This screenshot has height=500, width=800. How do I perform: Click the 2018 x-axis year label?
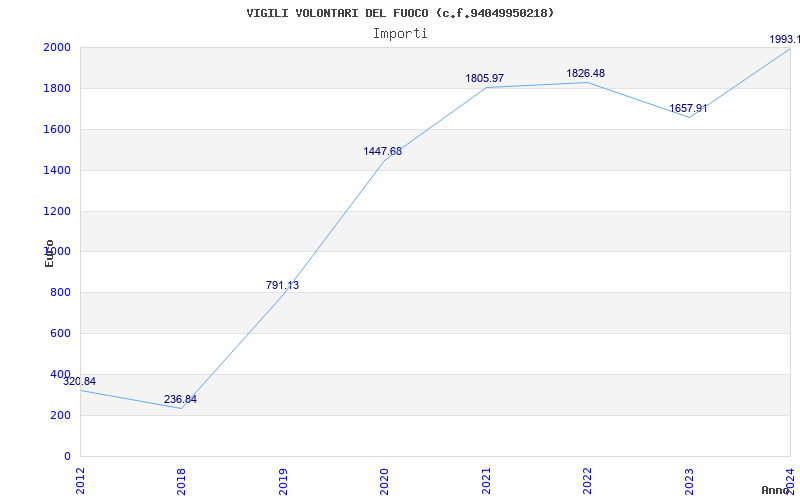click(x=181, y=480)
